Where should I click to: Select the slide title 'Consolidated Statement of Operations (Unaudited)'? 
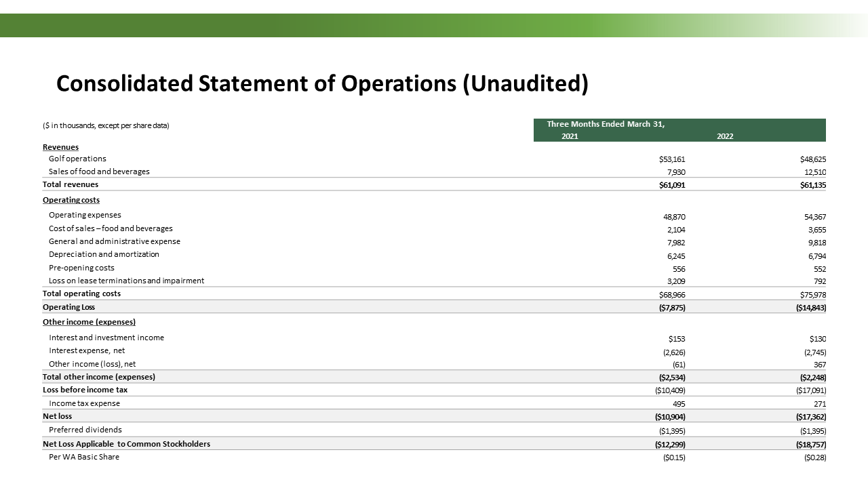(x=322, y=83)
